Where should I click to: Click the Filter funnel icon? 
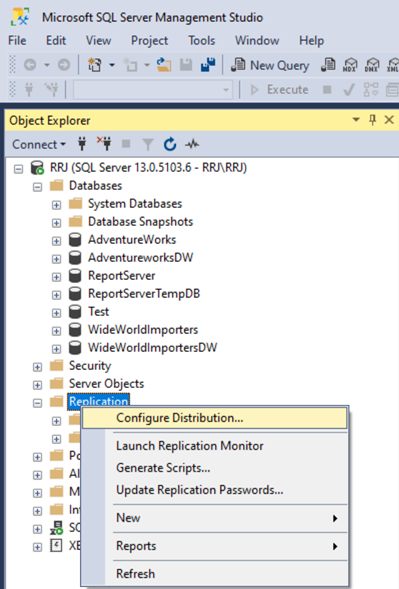148,144
